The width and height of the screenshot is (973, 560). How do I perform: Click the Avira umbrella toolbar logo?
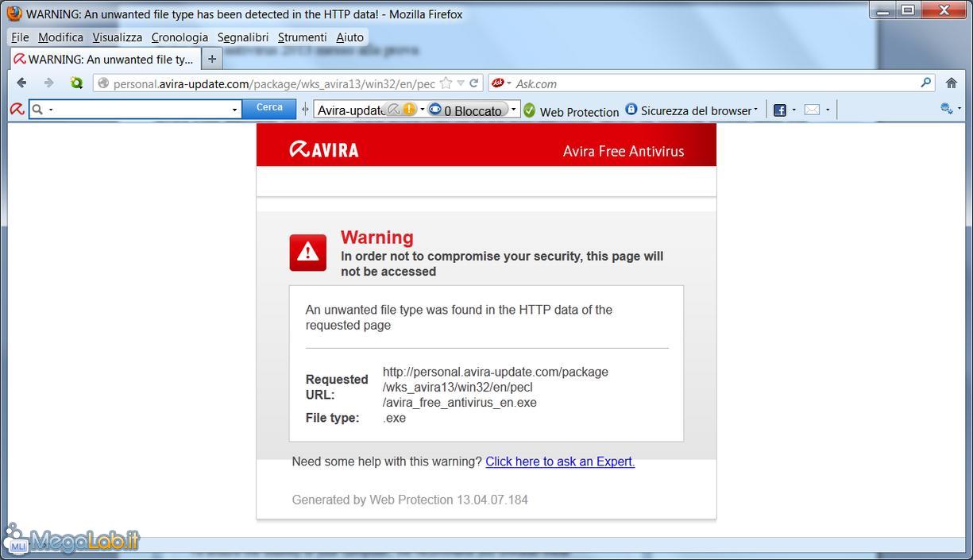coord(16,110)
